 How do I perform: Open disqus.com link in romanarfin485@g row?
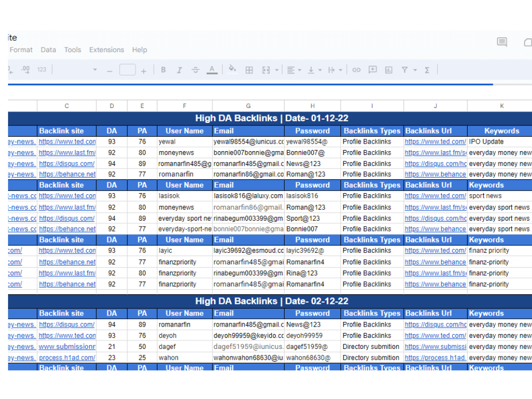pos(67,163)
